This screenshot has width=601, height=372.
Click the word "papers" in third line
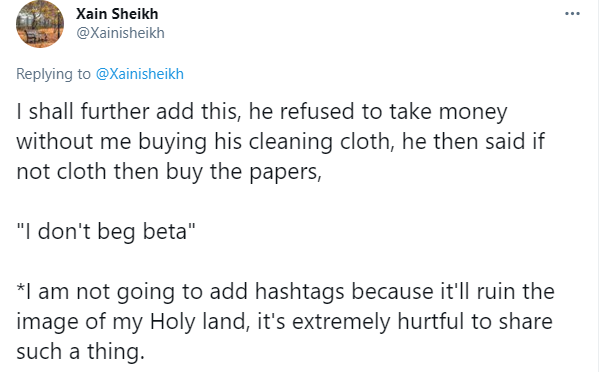click(x=285, y=172)
